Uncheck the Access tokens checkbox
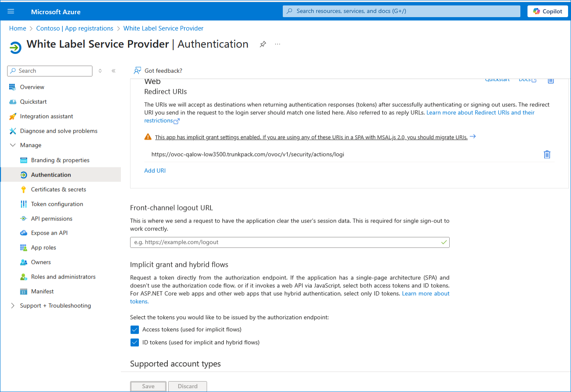This screenshot has width=571, height=392. click(135, 330)
